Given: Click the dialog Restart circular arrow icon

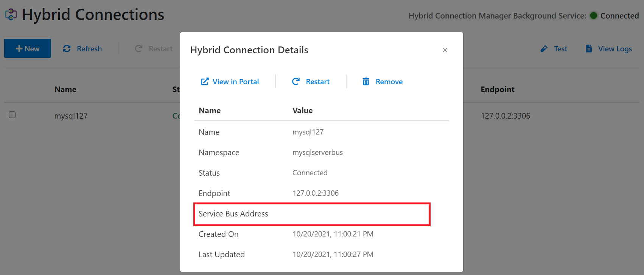Looking at the screenshot, I should [296, 82].
